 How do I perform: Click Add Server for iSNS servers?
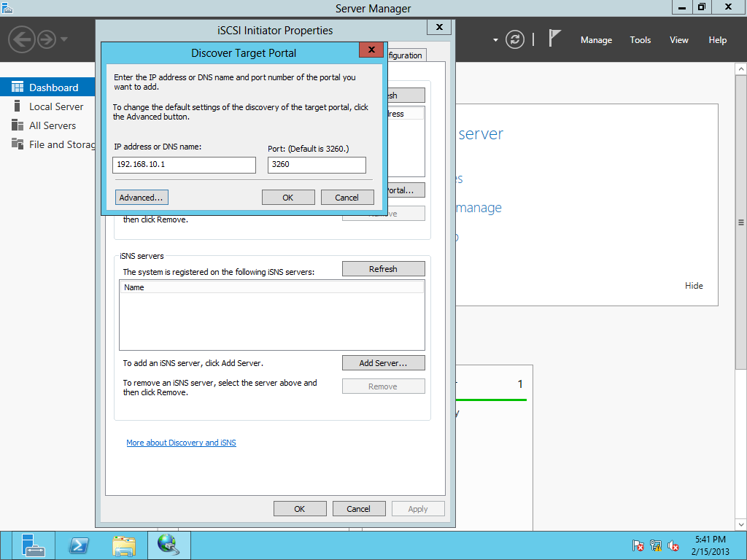click(383, 362)
